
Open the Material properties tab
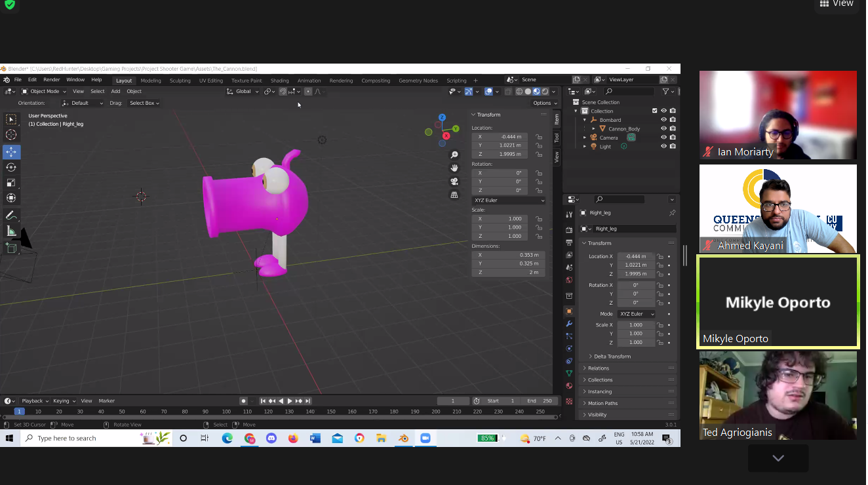pos(569,386)
